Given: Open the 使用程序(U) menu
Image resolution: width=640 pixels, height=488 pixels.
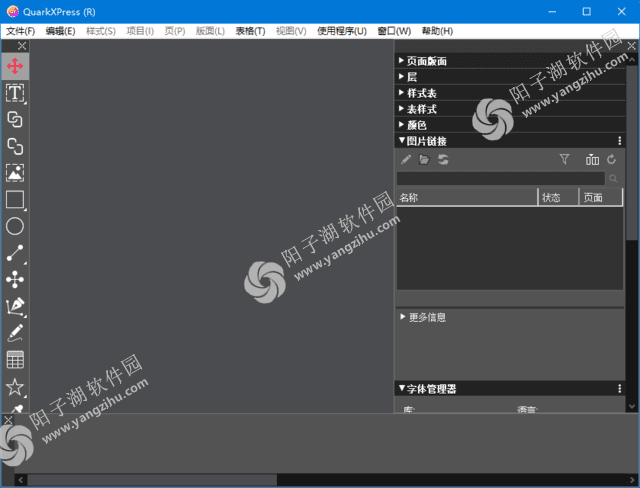Looking at the screenshot, I should [342, 31].
